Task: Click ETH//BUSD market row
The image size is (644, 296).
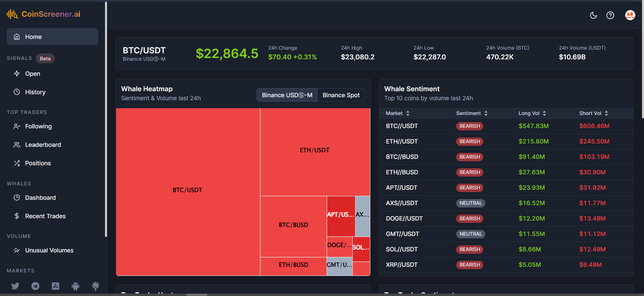Action: (x=506, y=172)
